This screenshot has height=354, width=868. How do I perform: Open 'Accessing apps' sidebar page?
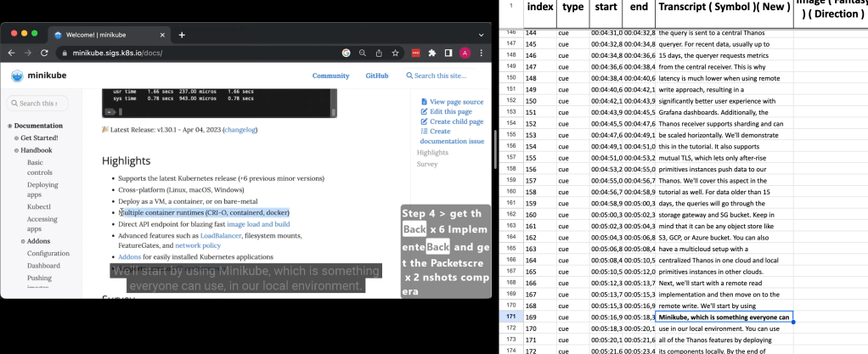(42, 224)
